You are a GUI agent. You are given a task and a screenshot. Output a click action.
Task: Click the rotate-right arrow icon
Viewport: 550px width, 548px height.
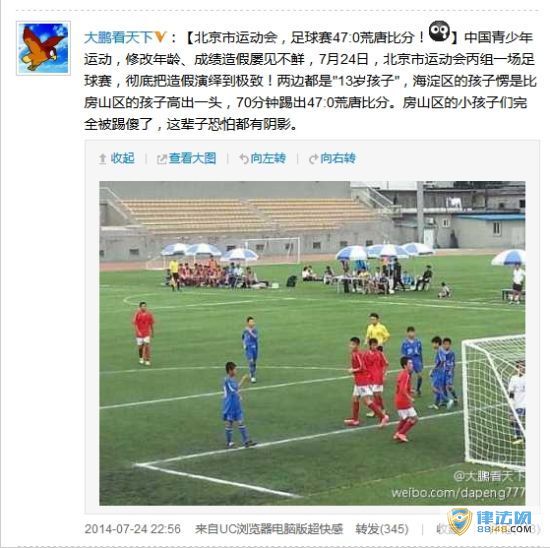313,159
